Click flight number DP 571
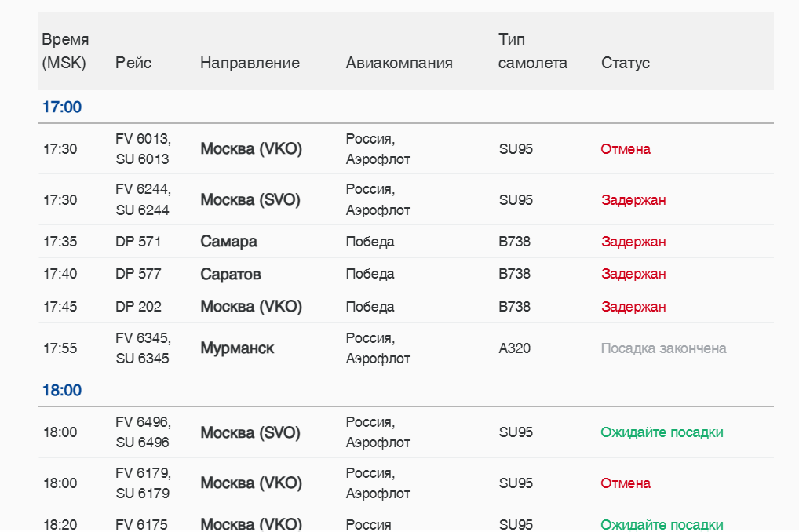 tap(138, 242)
